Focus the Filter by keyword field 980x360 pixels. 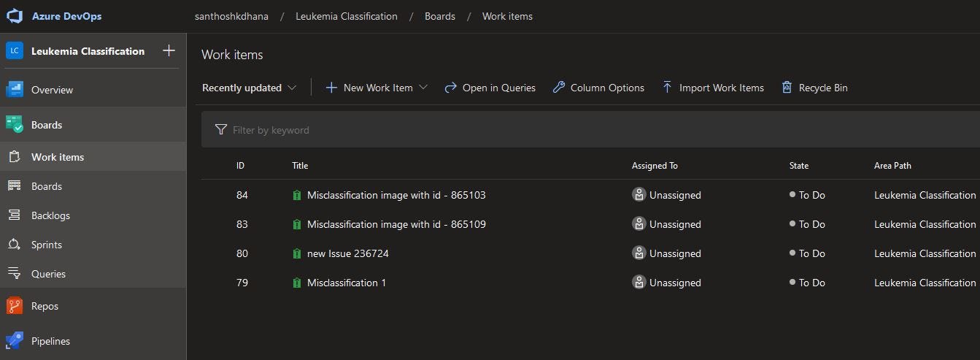590,130
